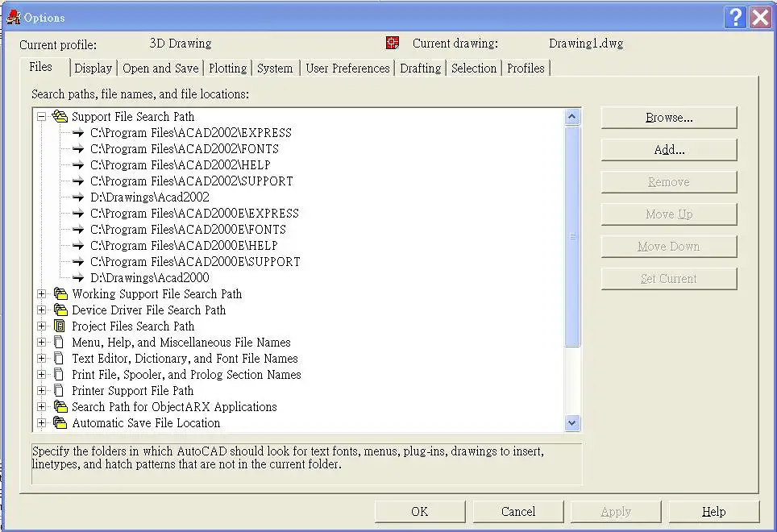
Task: Click the arrow icon beside D:\Drawings\Acad2000
Action: click(78, 278)
